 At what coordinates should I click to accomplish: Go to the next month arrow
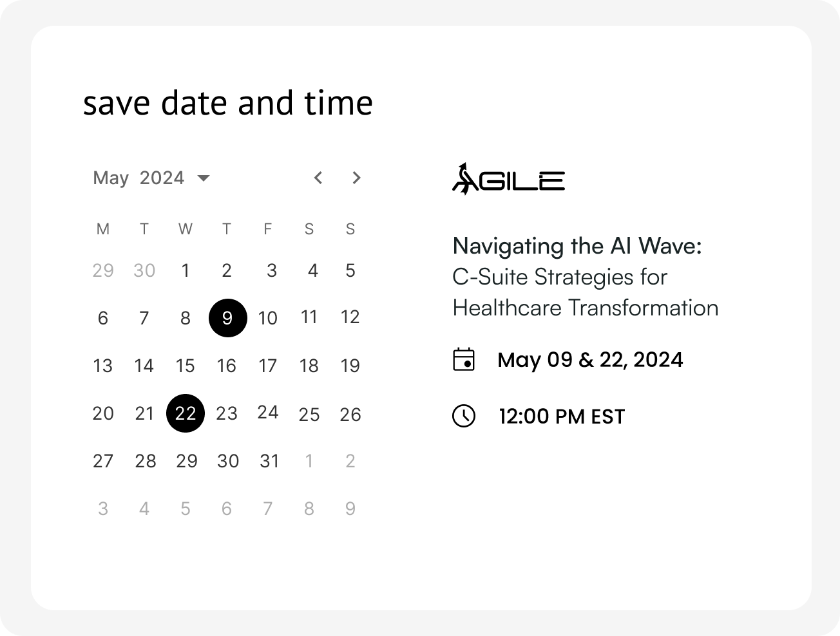356,178
